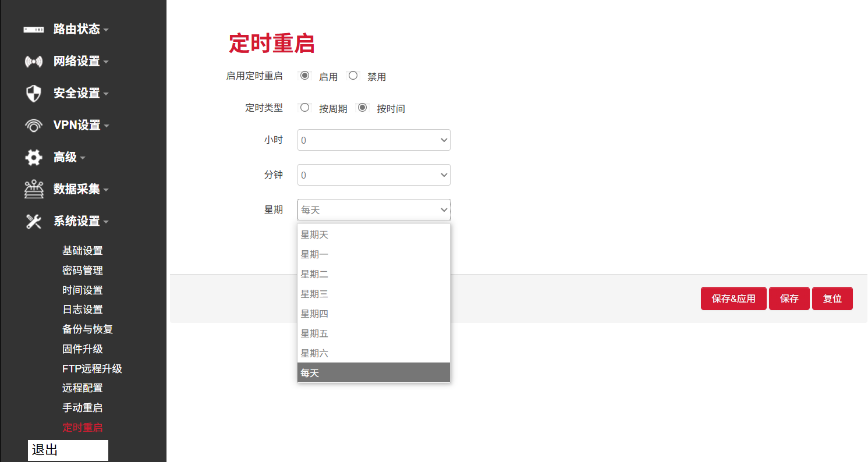Image resolution: width=868 pixels, height=462 pixels.
Task: Select 星期三 from the weekday list
Action: pos(315,293)
